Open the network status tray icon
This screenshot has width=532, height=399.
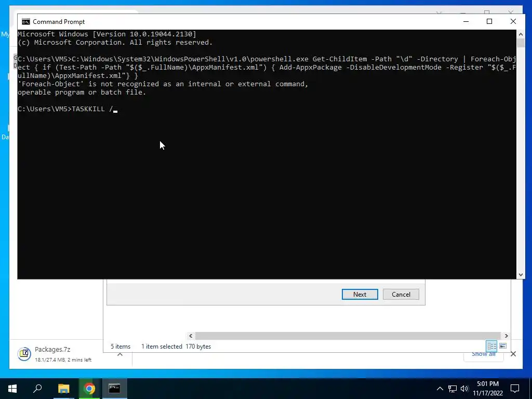click(x=453, y=389)
